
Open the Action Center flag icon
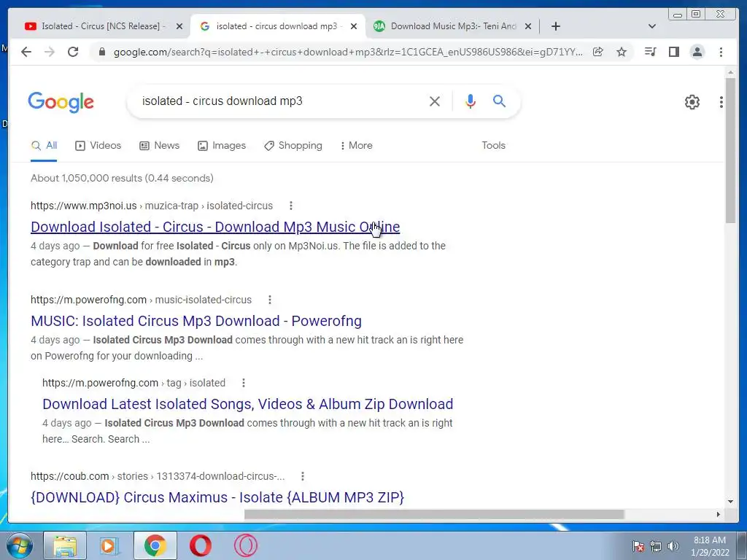[x=638, y=546]
